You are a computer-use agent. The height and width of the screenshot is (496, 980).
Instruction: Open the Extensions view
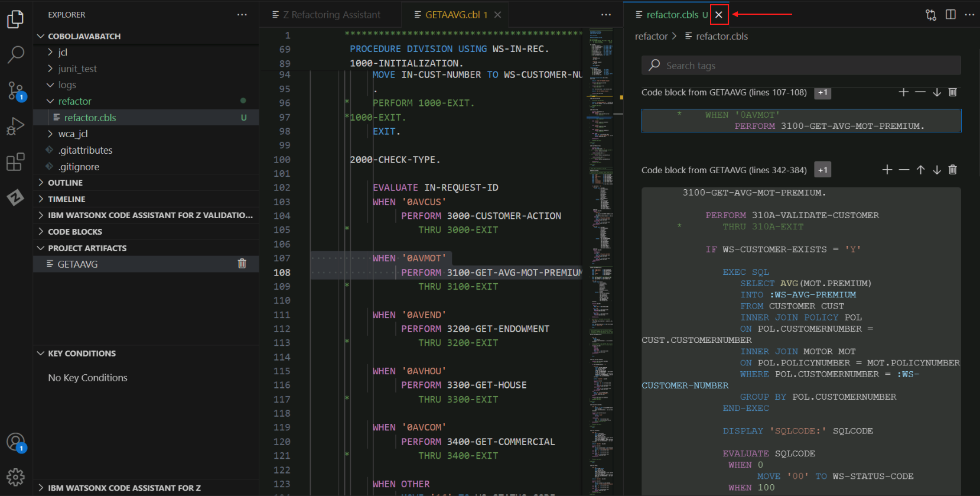[x=15, y=161]
